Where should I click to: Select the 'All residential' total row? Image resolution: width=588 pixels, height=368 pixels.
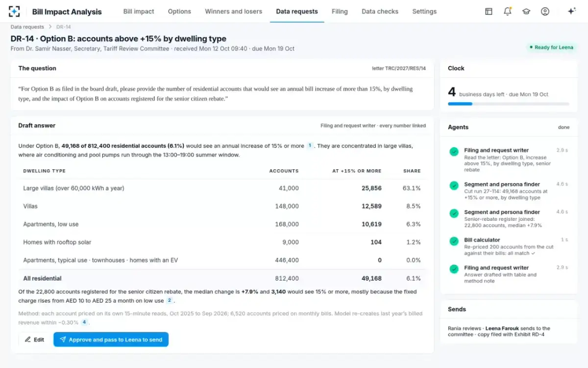click(222, 278)
